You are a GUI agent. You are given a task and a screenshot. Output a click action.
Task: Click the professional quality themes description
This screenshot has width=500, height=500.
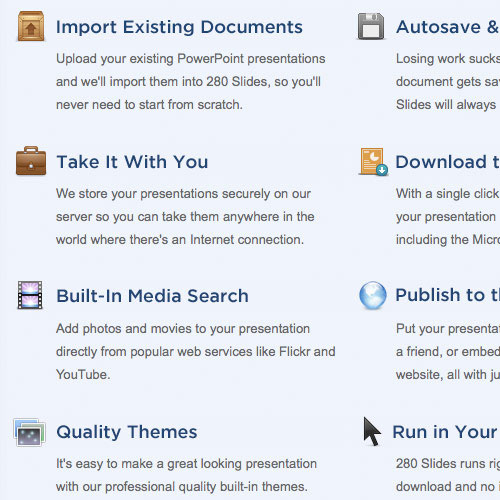(186, 475)
